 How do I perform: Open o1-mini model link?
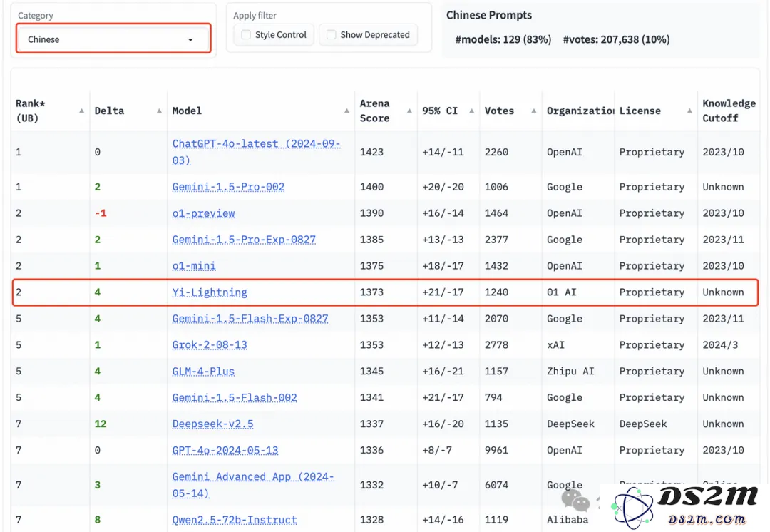point(194,266)
